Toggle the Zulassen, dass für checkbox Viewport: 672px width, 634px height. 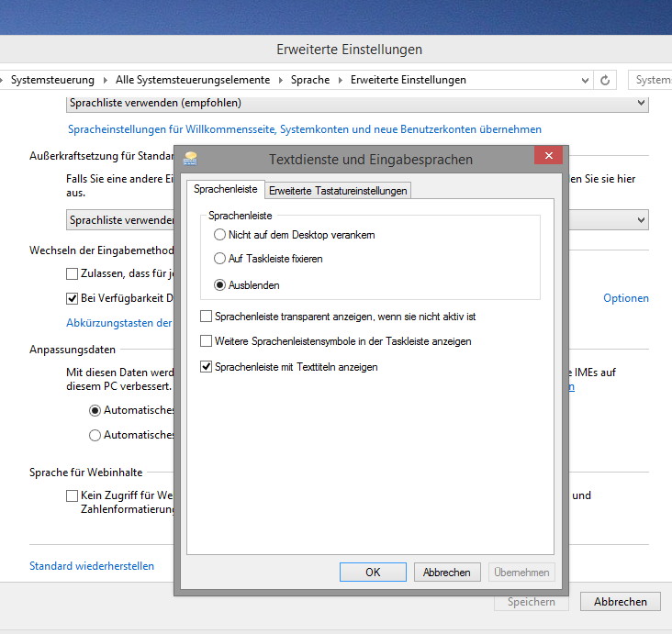click(72, 273)
